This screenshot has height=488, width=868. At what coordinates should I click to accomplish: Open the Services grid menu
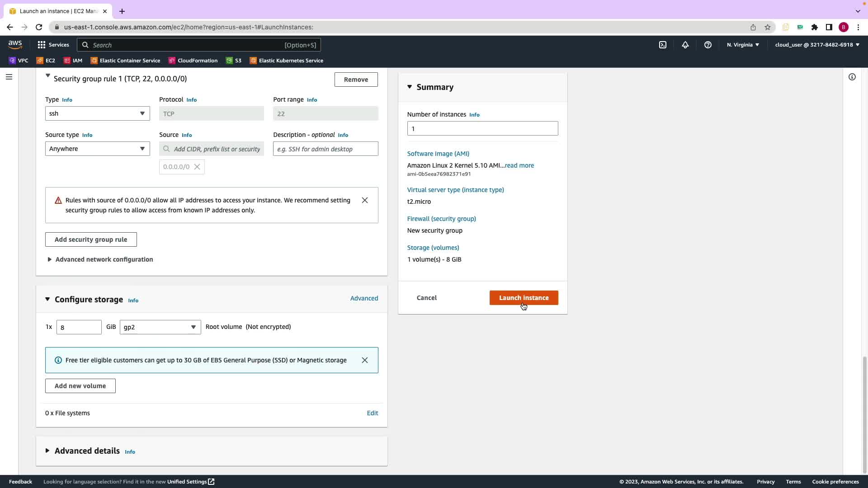click(x=53, y=45)
